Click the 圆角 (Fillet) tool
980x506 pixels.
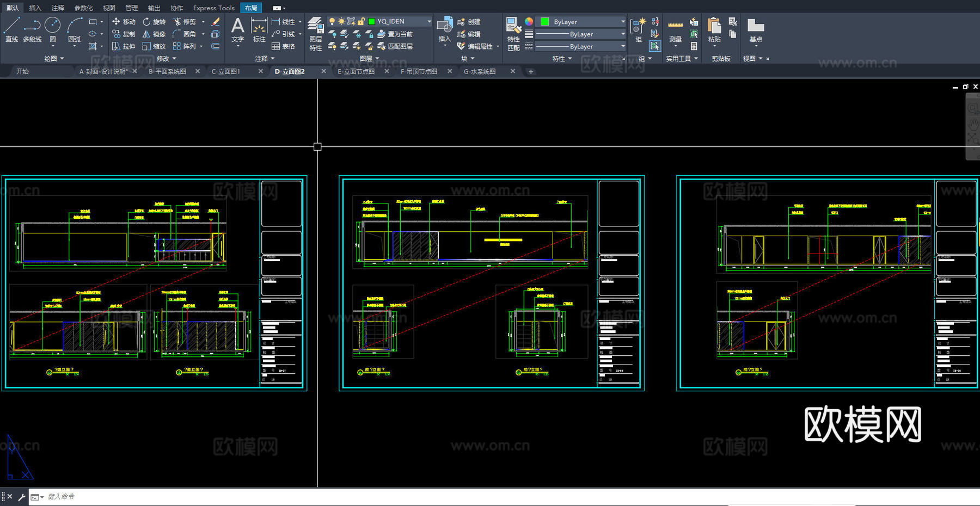point(185,34)
